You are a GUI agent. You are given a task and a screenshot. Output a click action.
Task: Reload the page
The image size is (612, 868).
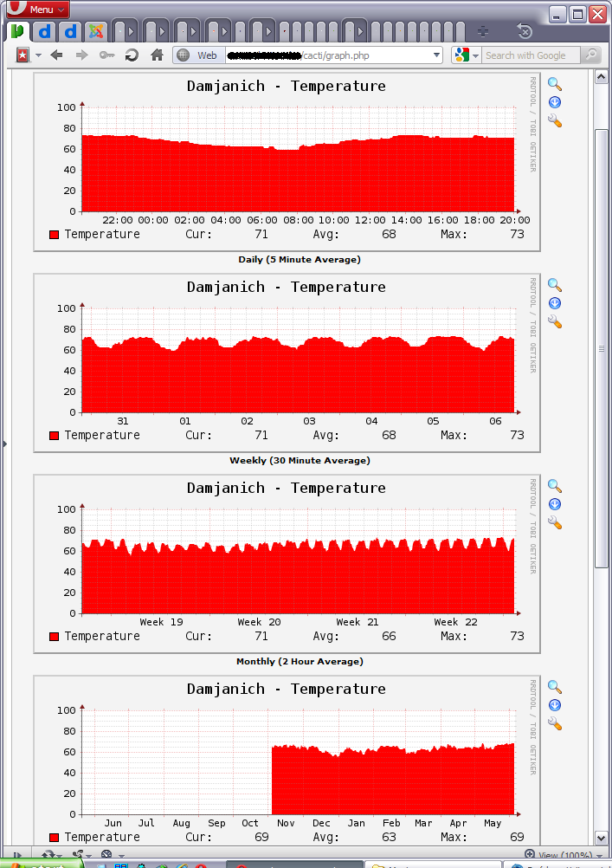[132, 55]
